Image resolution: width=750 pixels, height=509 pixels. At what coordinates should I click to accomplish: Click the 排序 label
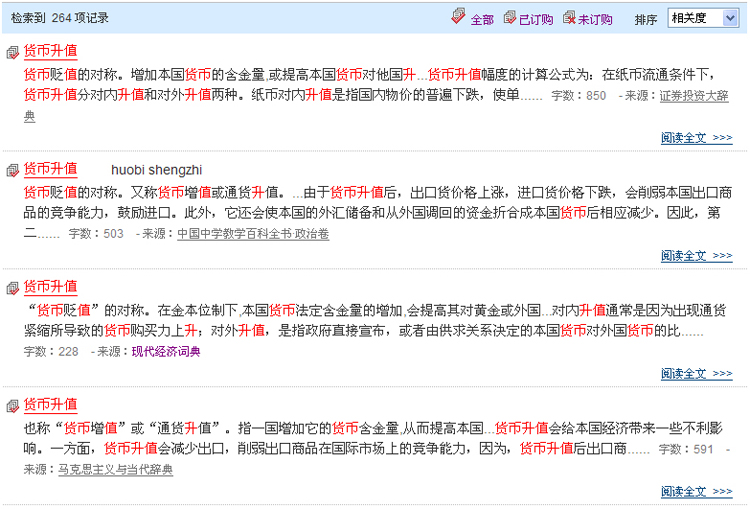[x=646, y=20]
